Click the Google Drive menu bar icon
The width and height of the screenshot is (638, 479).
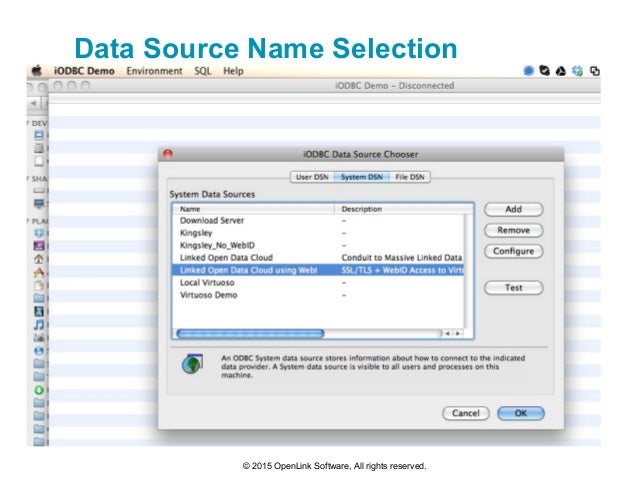(x=561, y=71)
